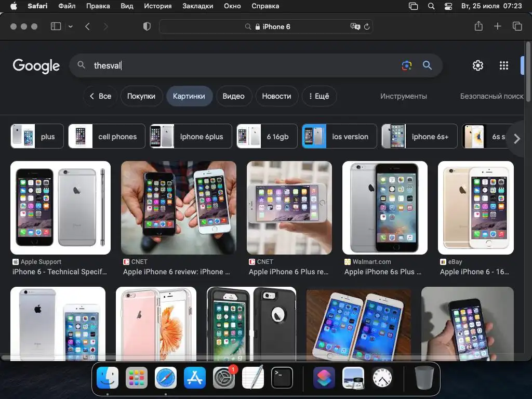532x399 pixels.
Task: Select the 'ios version' suggestion chip
Action: (339, 137)
